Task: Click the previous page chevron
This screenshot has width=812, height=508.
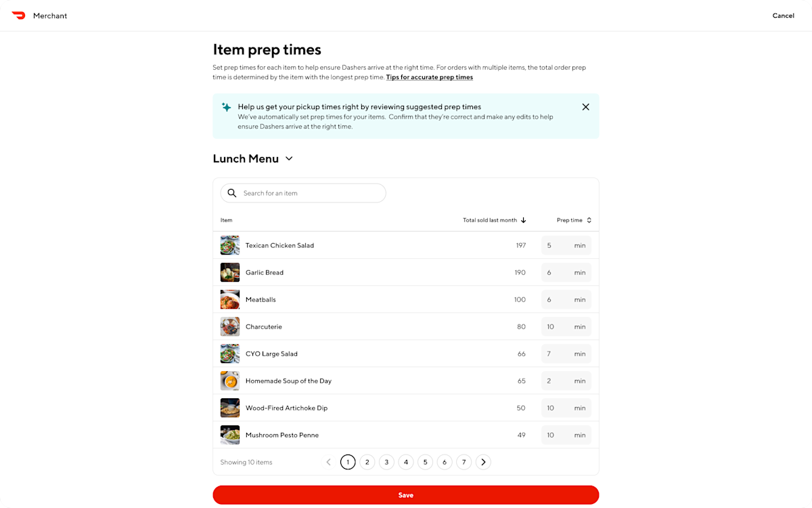Action: 328,461
